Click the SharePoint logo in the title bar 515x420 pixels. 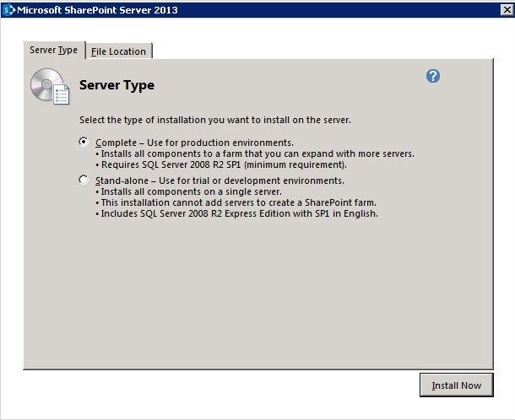coord(8,10)
